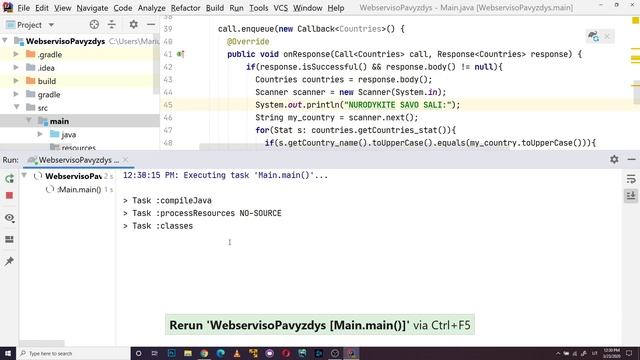Screen dimensions: 640x360
Task: Collapse the WebservisoPavyzdys project root
Action: point(5,41)
